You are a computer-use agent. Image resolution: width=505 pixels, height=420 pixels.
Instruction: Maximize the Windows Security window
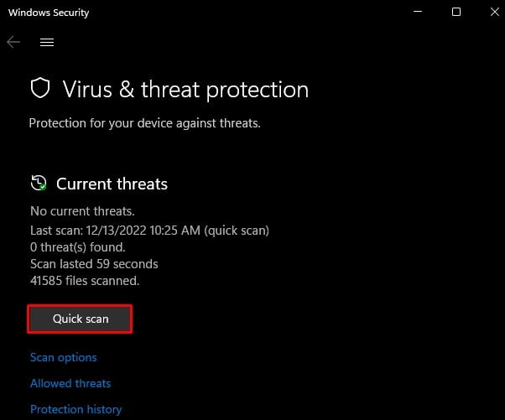[x=456, y=13]
